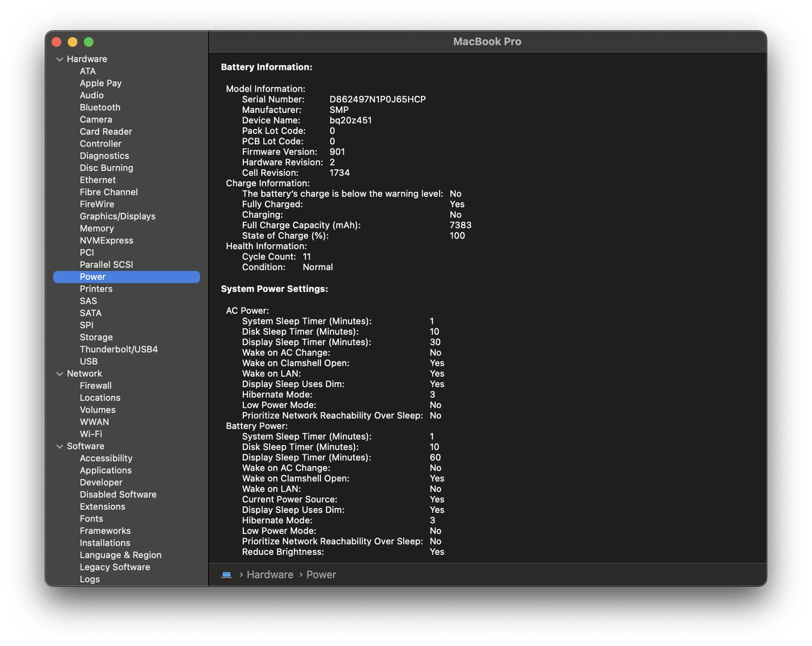Select Volumes in the sidebar
This screenshot has height=646, width=812.
tap(97, 410)
